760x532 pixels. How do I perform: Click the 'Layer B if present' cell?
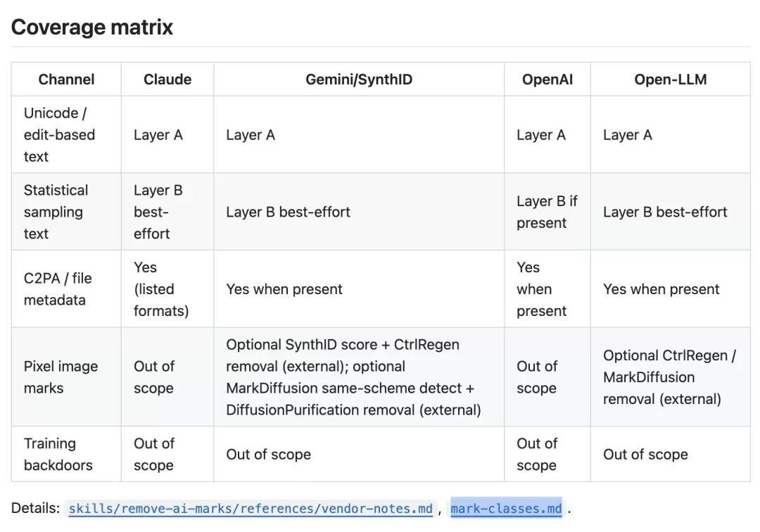pos(547,212)
